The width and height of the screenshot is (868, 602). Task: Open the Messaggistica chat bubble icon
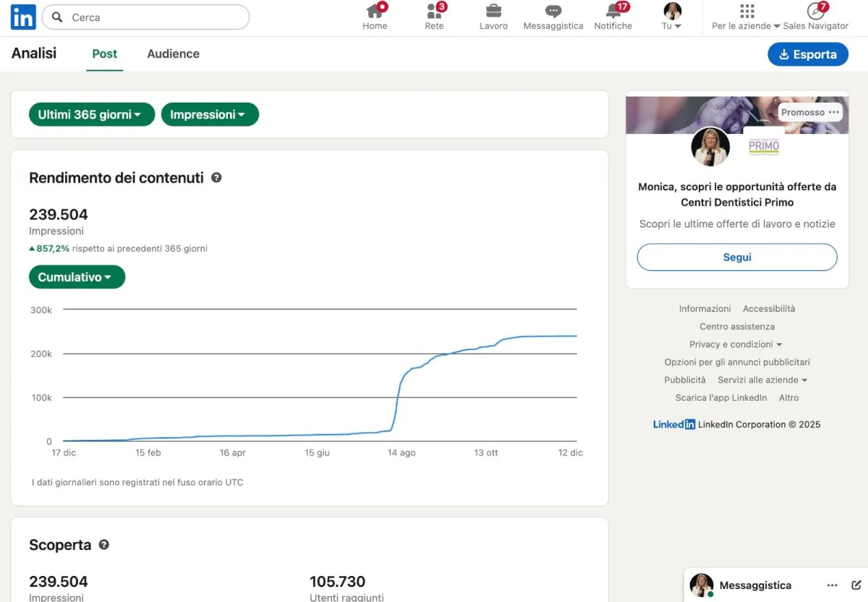pyautogui.click(x=553, y=12)
